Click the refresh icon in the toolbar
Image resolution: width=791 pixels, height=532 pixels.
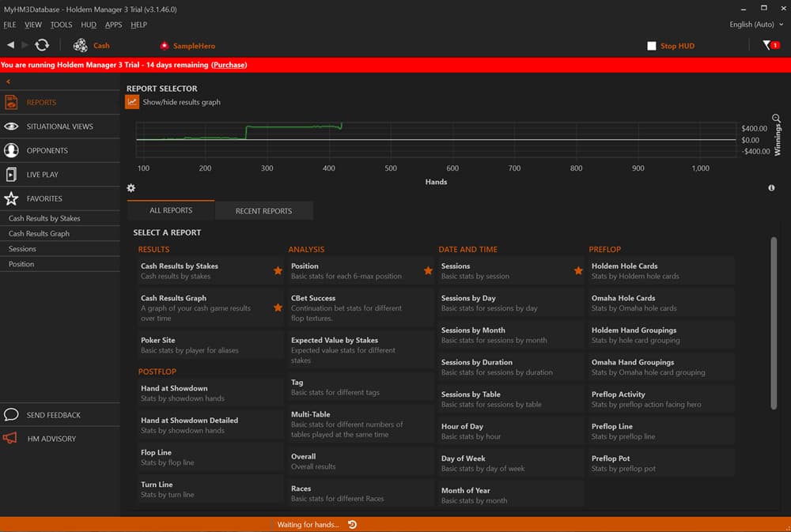42,45
